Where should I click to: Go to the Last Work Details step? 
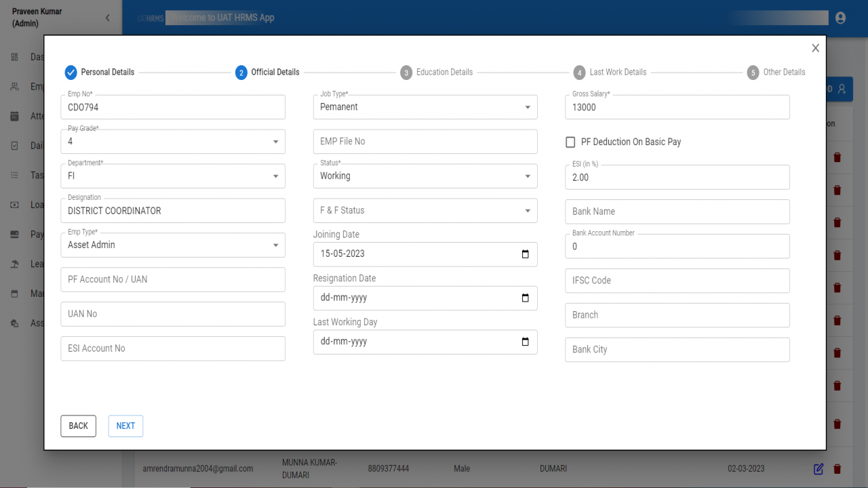(x=610, y=73)
